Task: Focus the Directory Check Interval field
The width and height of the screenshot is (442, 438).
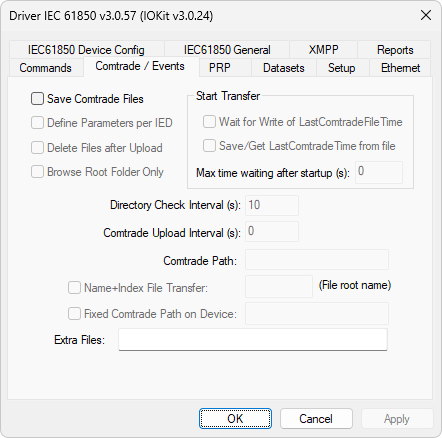Action: (x=272, y=205)
